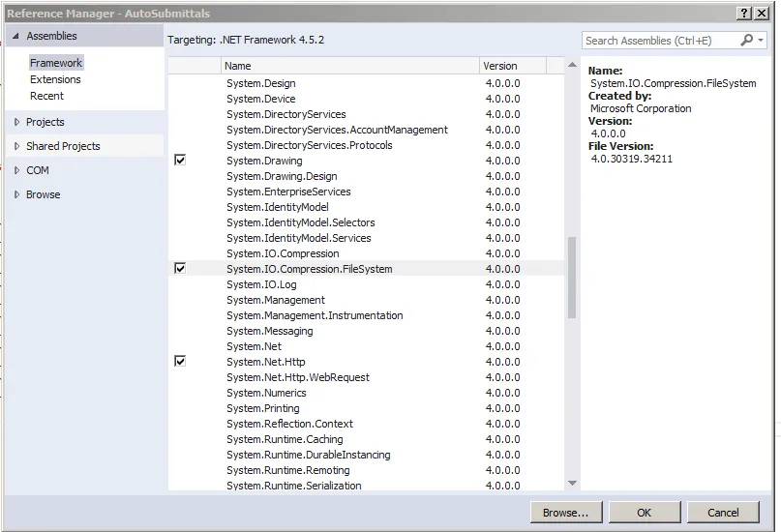Click the Projects label in sidebar
The height and width of the screenshot is (532, 781).
point(45,122)
